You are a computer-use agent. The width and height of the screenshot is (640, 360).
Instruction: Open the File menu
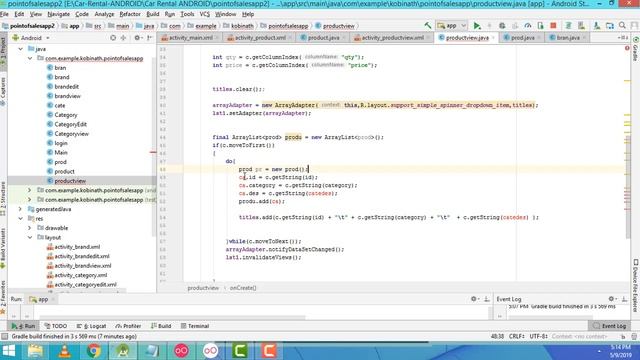4,14
